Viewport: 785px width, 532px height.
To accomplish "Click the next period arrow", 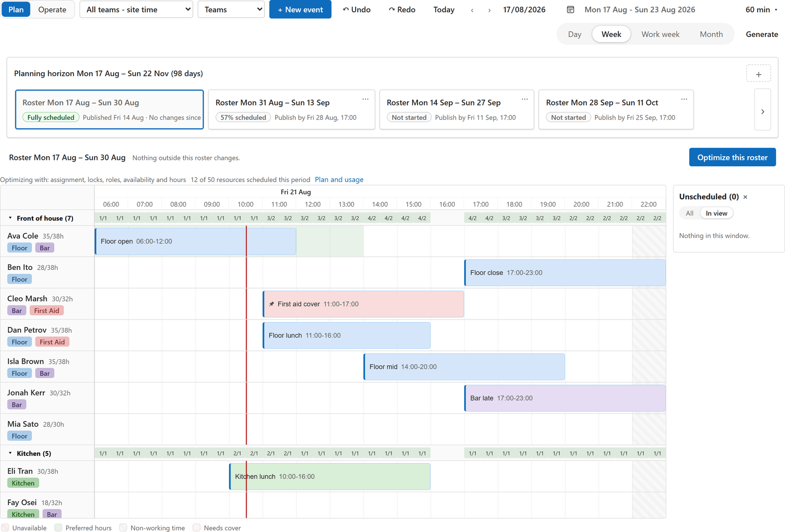I will coord(489,10).
